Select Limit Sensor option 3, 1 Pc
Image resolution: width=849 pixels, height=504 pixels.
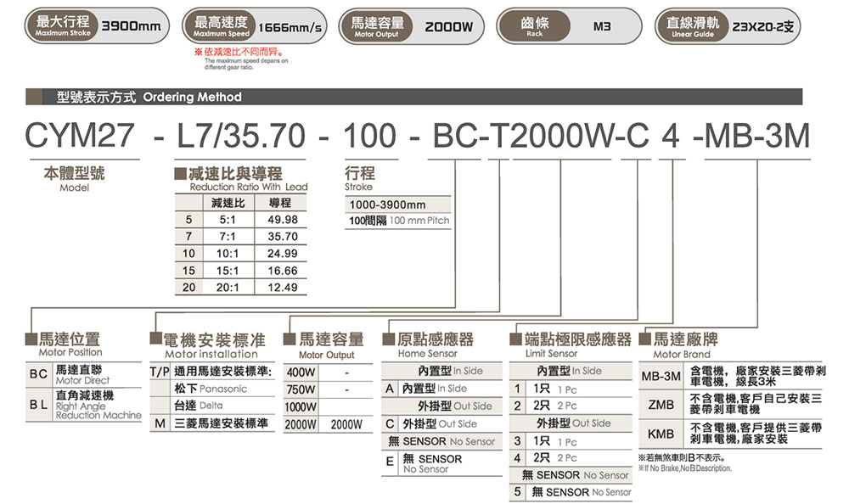tap(571, 441)
